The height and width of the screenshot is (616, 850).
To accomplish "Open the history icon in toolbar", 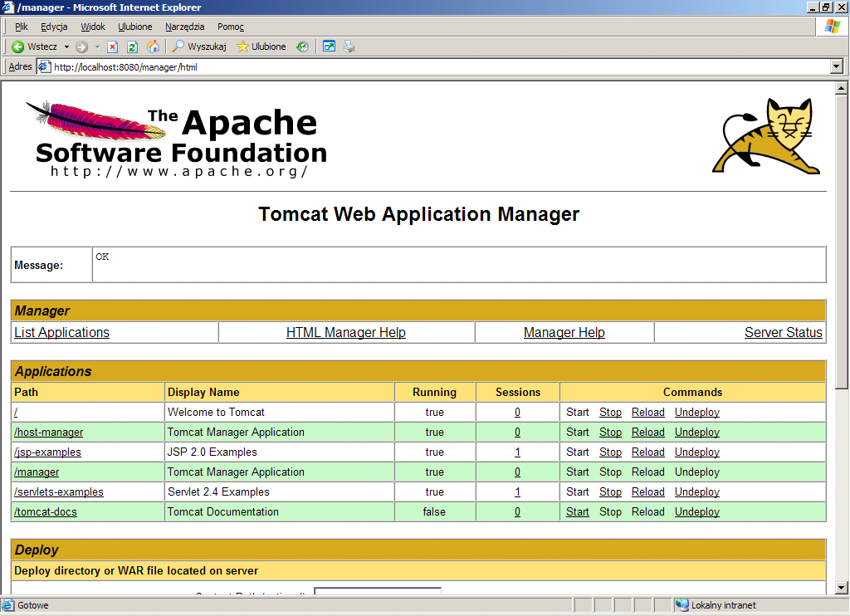I will [x=302, y=46].
